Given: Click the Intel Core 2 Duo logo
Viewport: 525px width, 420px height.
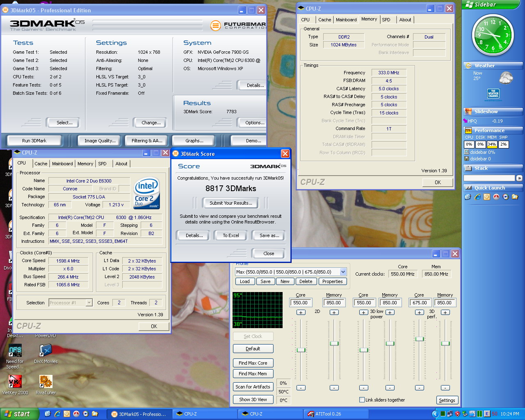Looking at the screenshot, I should click(146, 193).
